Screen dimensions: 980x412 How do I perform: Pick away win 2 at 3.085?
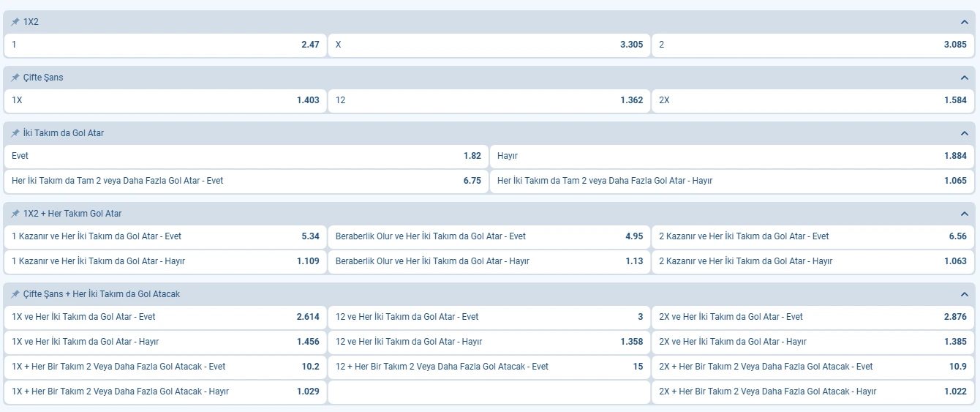tap(813, 45)
